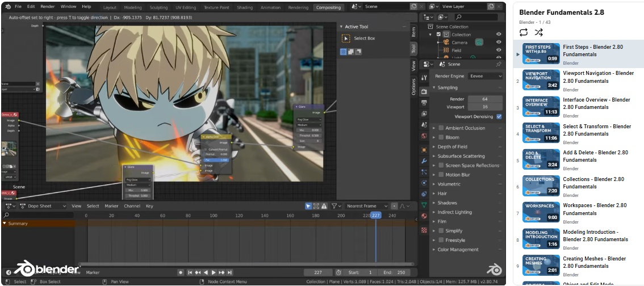Hide the Camera with its eye icon
This screenshot has height=286, width=644.
tap(499, 42)
